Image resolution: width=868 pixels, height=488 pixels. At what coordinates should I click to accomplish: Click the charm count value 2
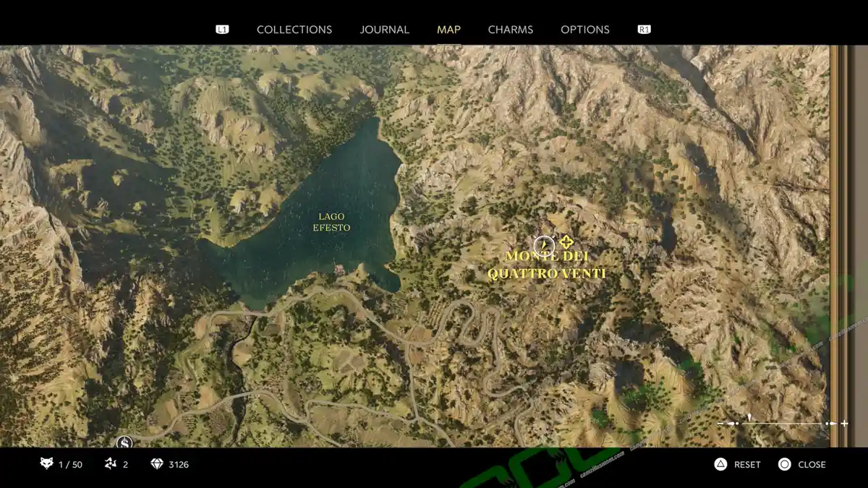125,465
